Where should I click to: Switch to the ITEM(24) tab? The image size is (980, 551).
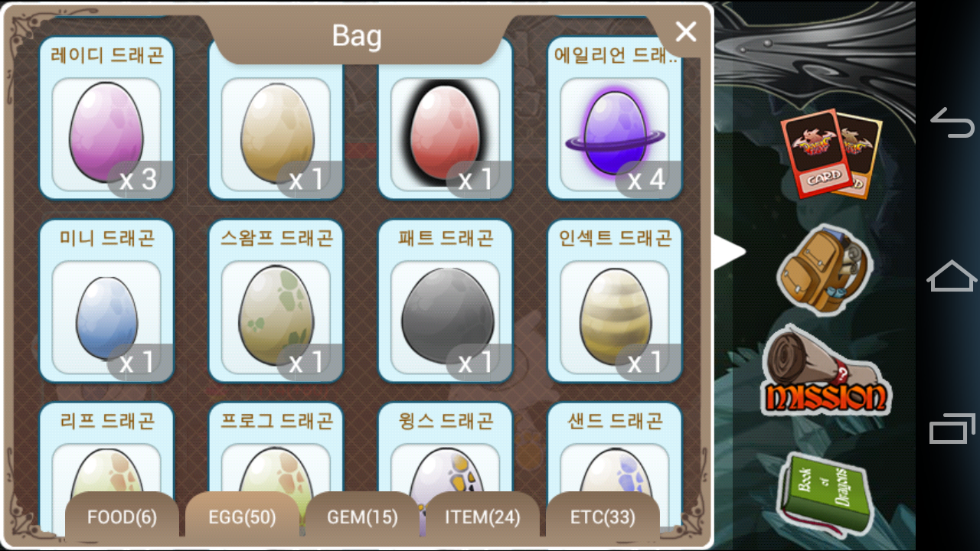point(482,517)
